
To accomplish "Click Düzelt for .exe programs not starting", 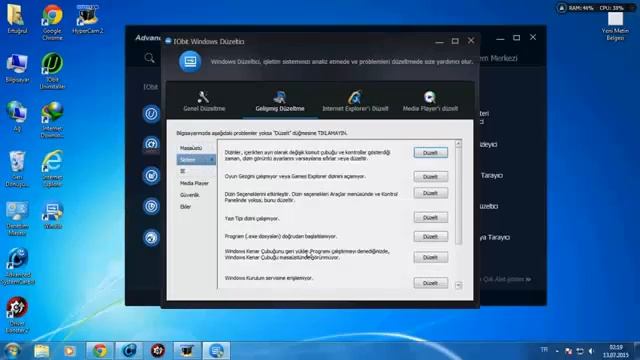I will (x=430, y=237).
